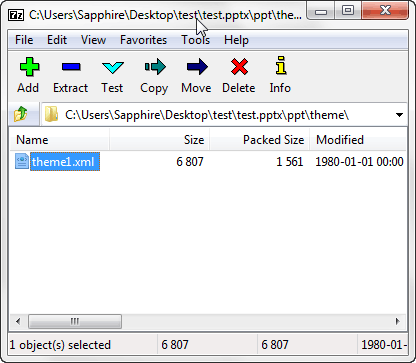Click modified date 1980-01-01 00:00
The height and width of the screenshot is (363, 416).
pyautogui.click(x=359, y=162)
